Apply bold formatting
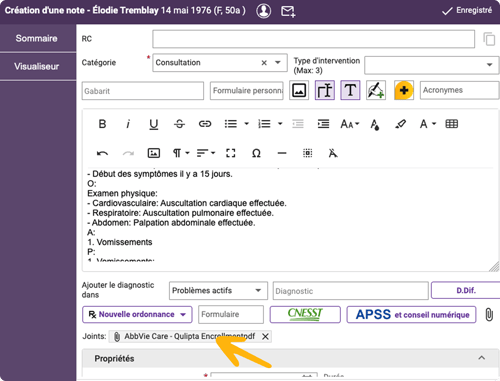500x381 pixels. 102,124
